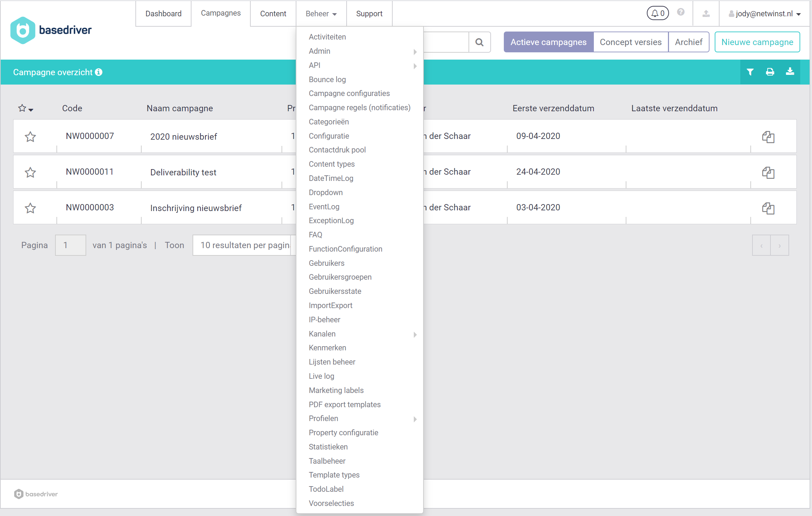Show Actieve campagnes
Screen dimensions: 812x516
(x=548, y=42)
